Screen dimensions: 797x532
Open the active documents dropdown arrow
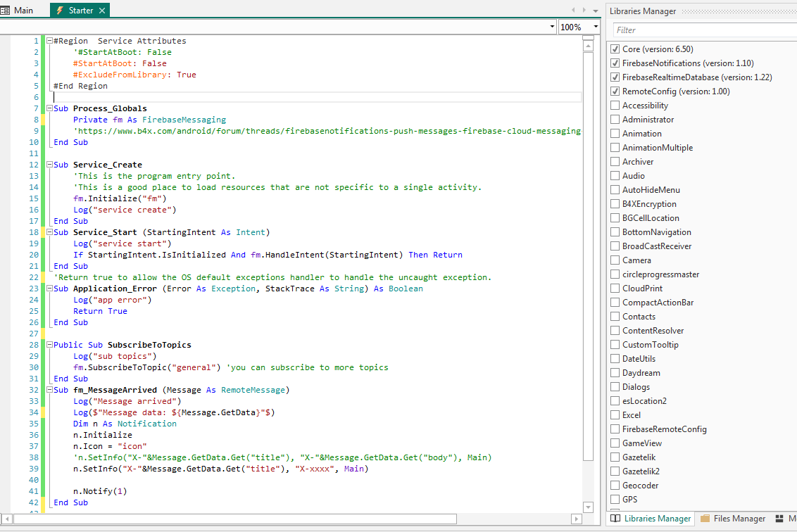[595, 10]
